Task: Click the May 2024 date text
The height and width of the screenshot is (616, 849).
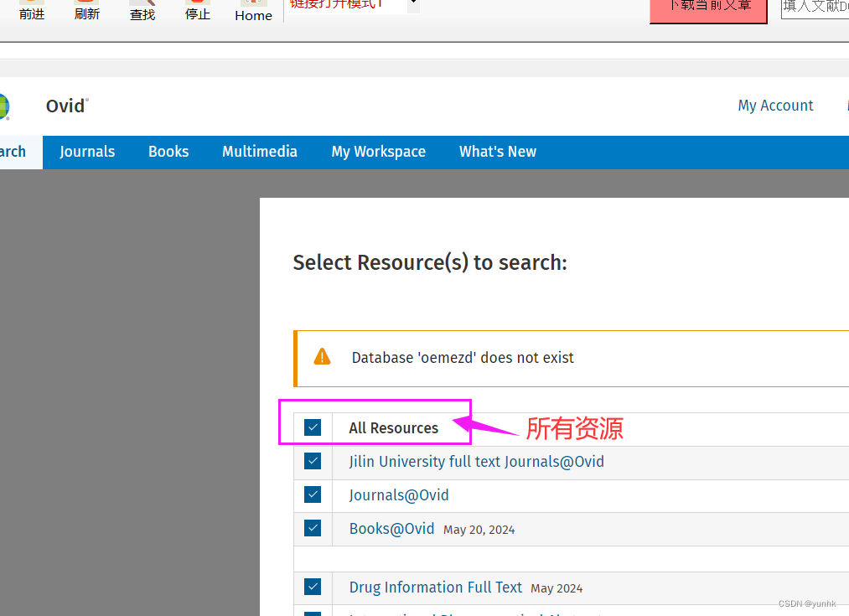Action: point(557,588)
